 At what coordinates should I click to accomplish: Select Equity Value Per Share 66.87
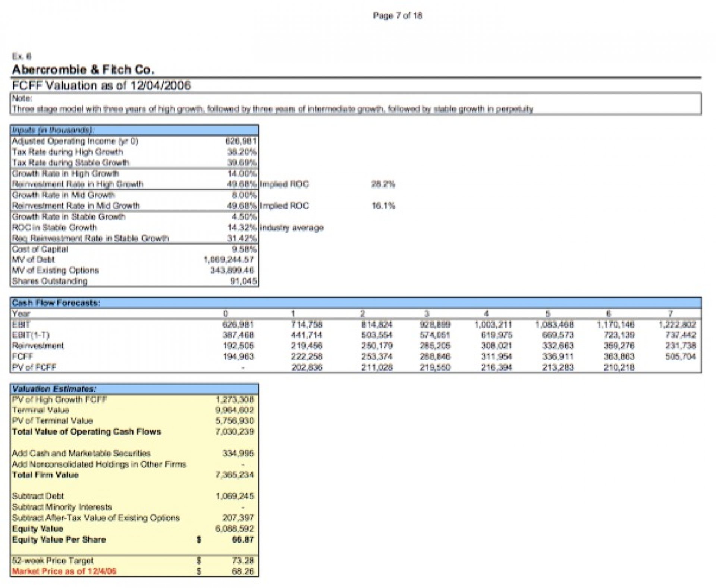(243, 539)
